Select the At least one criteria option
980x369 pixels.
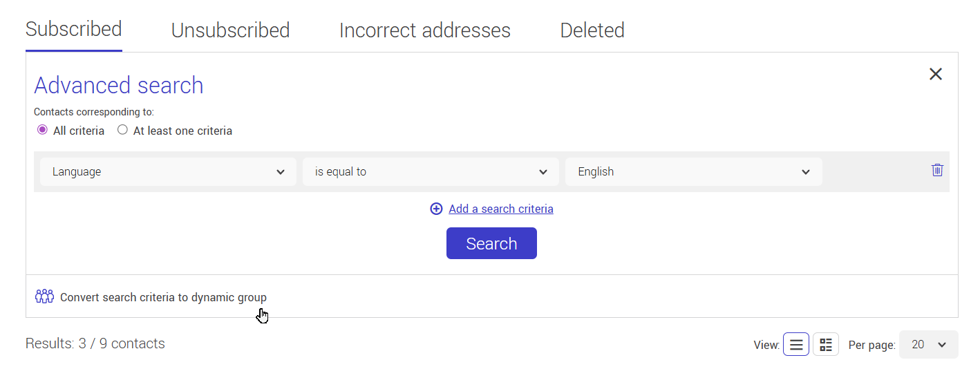[x=122, y=130]
